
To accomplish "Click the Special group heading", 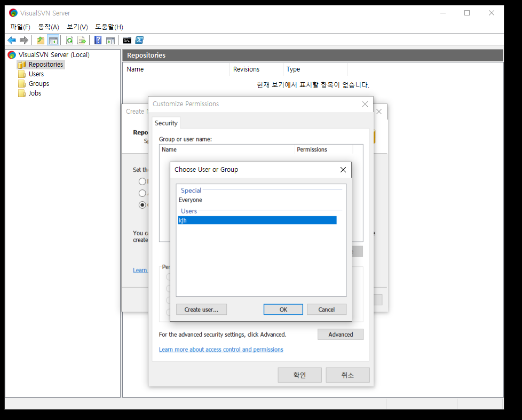I will 191,191.
